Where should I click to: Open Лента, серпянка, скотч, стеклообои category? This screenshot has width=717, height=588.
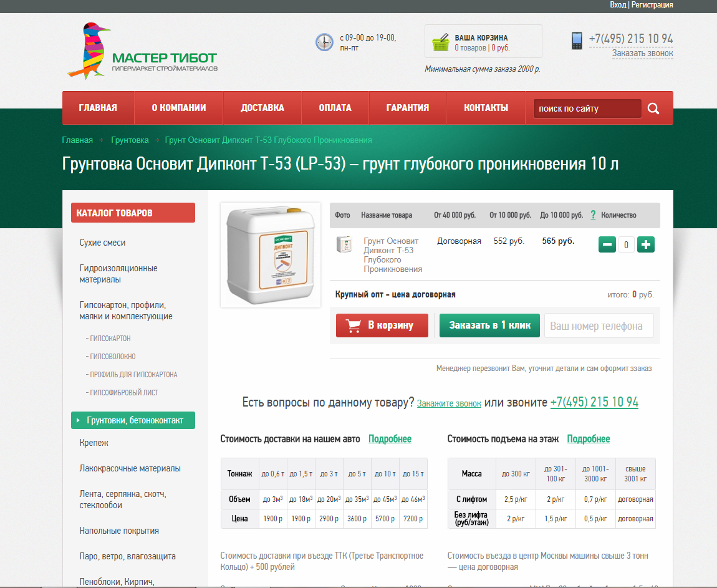pyautogui.click(x=123, y=499)
